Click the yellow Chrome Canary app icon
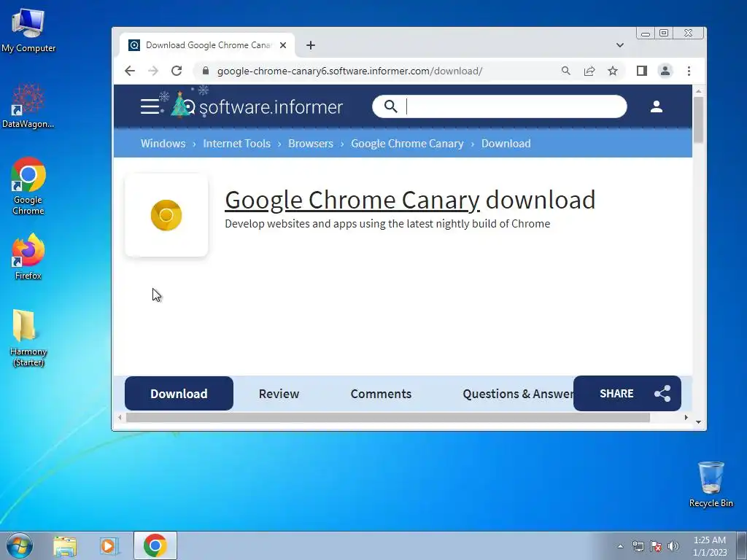The width and height of the screenshot is (747, 560). (166, 215)
